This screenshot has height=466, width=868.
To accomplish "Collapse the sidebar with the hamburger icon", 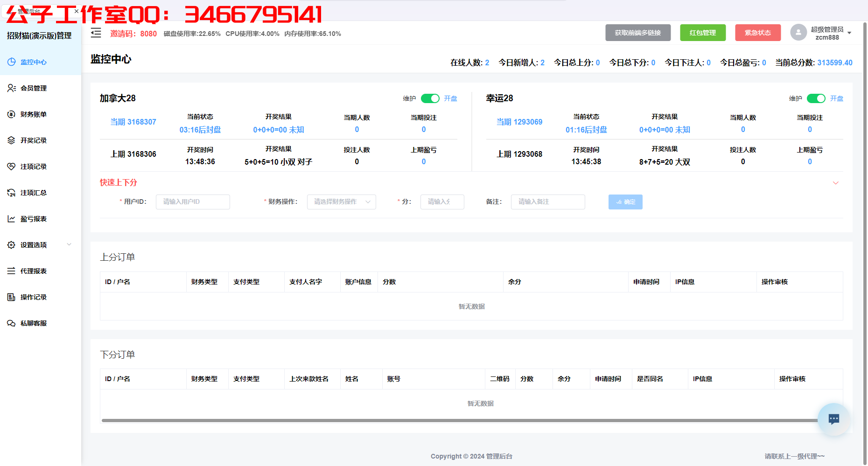I will (96, 33).
